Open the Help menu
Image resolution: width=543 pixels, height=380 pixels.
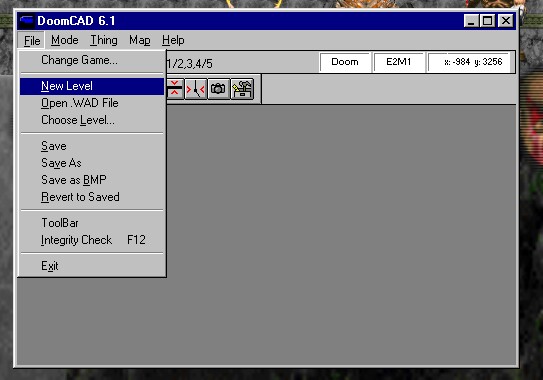click(x=173, y=41)
